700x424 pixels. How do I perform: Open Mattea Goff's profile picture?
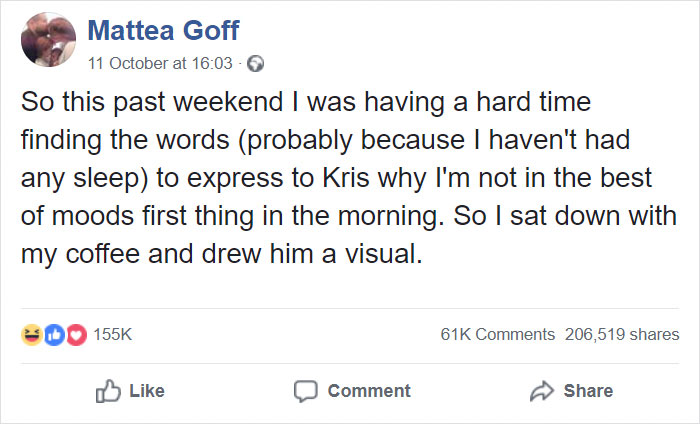coord(48,42)
